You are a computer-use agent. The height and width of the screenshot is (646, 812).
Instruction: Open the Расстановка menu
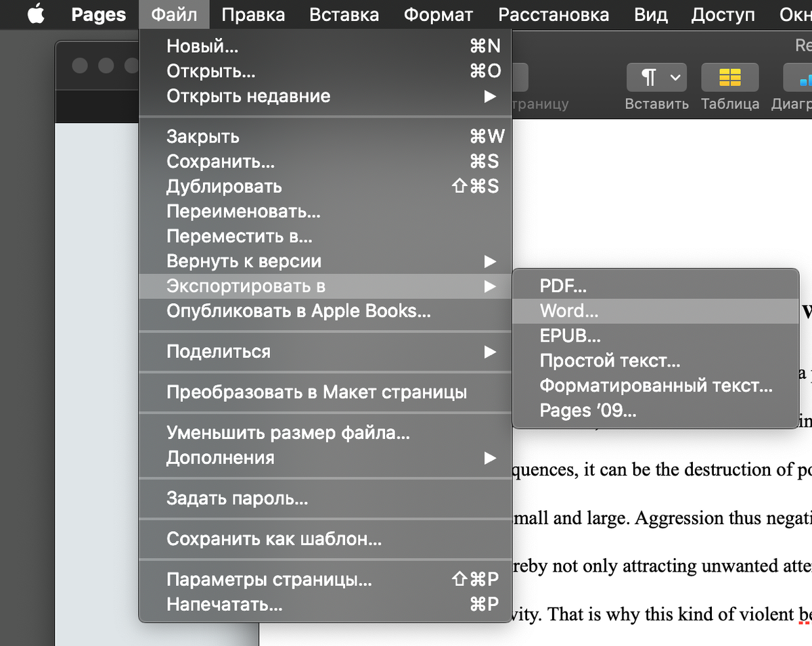(x=553, y=14)
